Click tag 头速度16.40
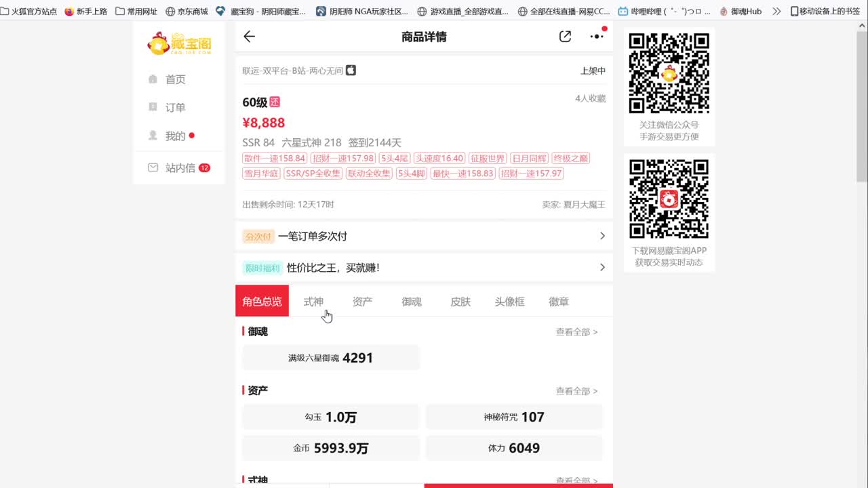Image resolution: width=868 pixels, height=488 pixels. (439, 159)
